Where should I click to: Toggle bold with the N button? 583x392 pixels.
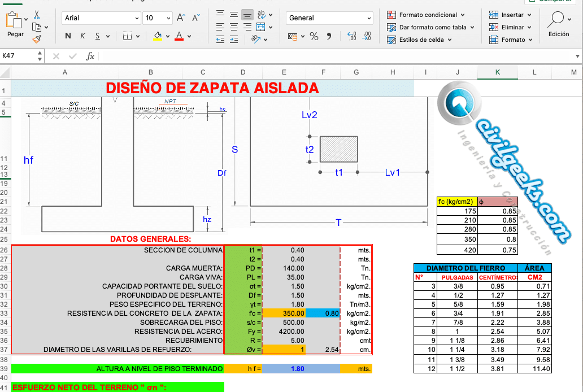point(68,36)
